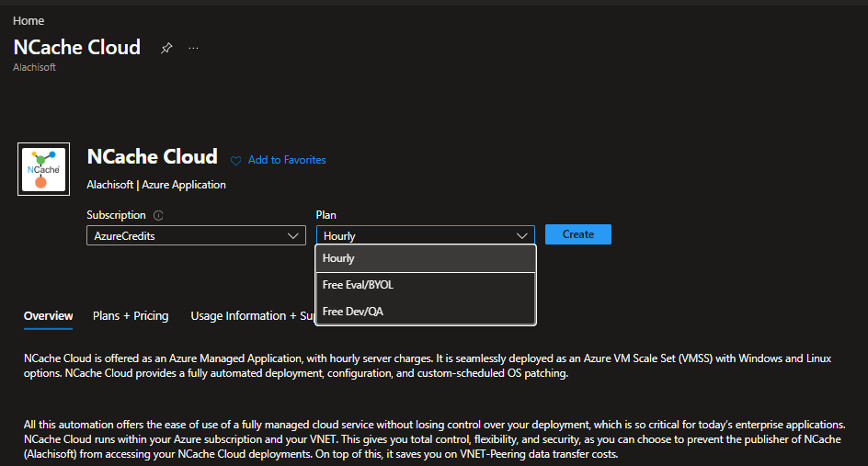Click the Plan field label
868x466 pixels.
tap(326, 215)
